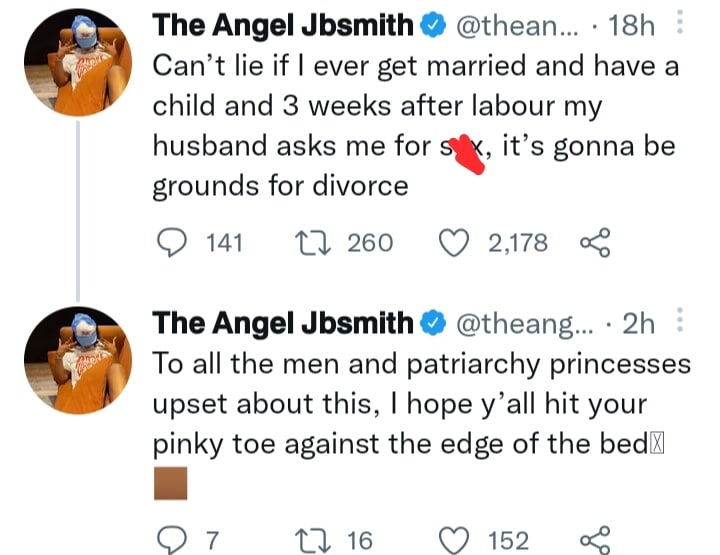Reply to the first tweet about divorce
This screenshot has width=720, height=555.
coord(176,243)
